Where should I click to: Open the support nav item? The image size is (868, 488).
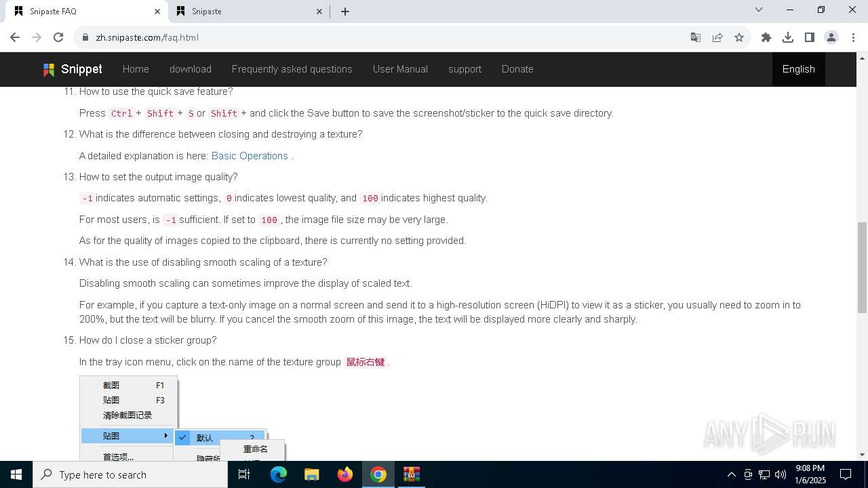[x=465, y=69]
